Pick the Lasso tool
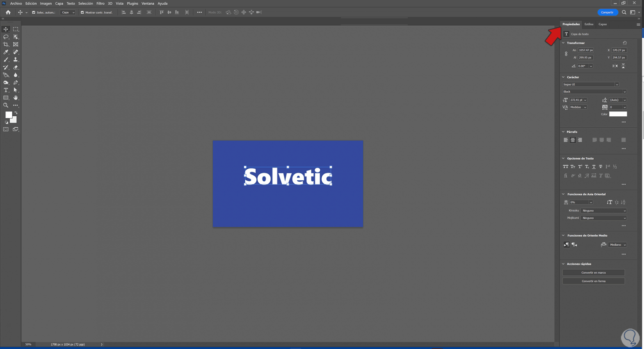 coord(6,37)
